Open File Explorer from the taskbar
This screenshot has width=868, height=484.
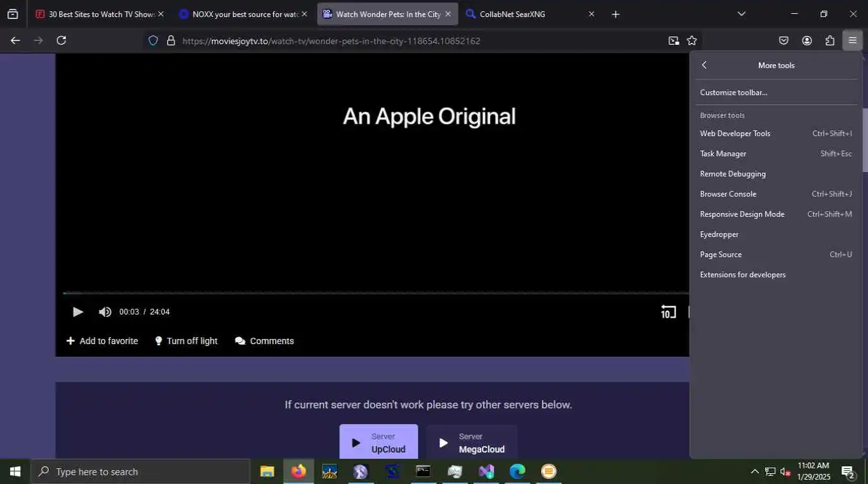click(267, 471)
